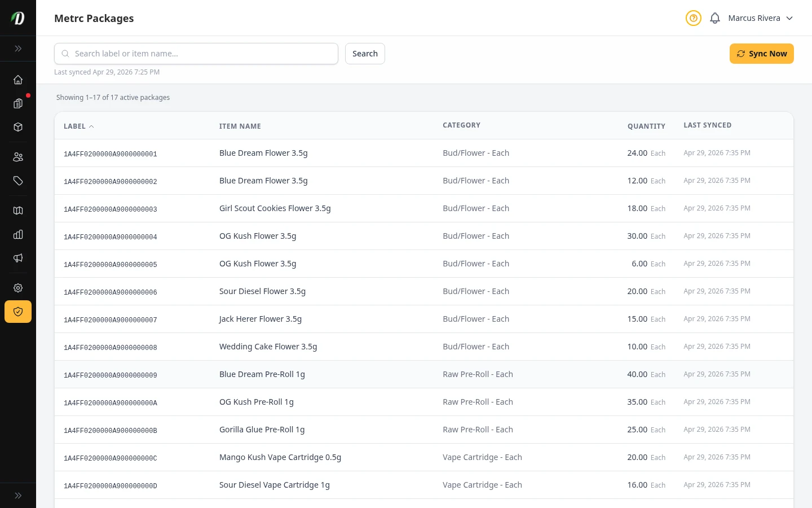Toggle the LABEL column sort order
812x508 pixels.
tap(78, 126)
